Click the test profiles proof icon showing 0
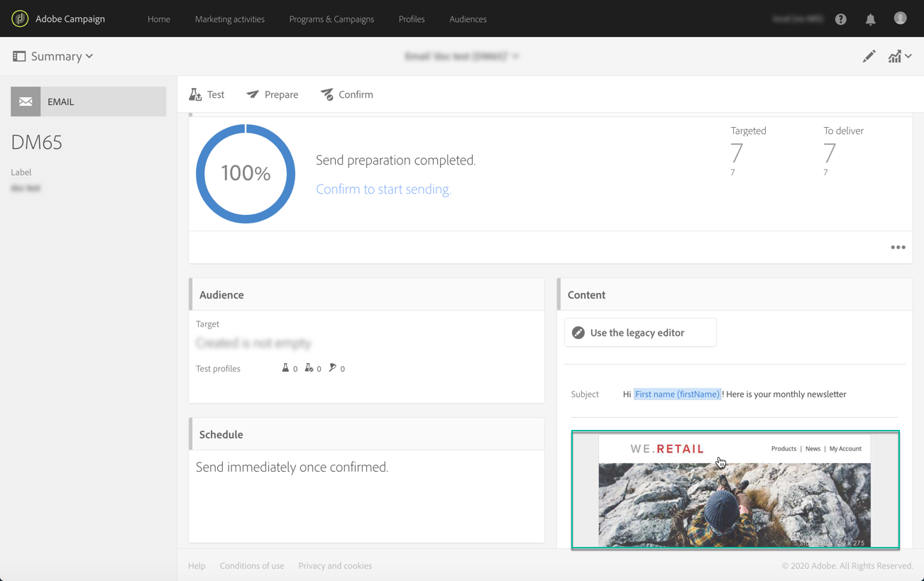 (x=309, y=367)
